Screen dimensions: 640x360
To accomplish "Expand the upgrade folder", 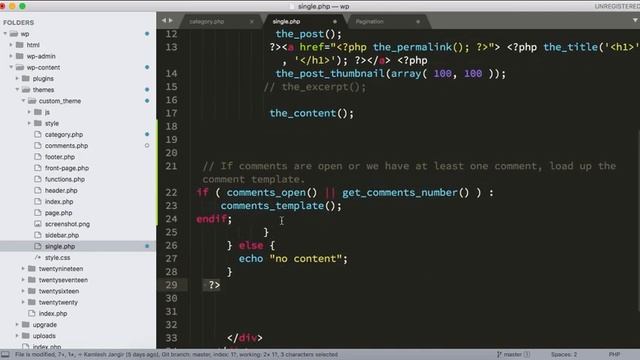I will coord(17,324).
